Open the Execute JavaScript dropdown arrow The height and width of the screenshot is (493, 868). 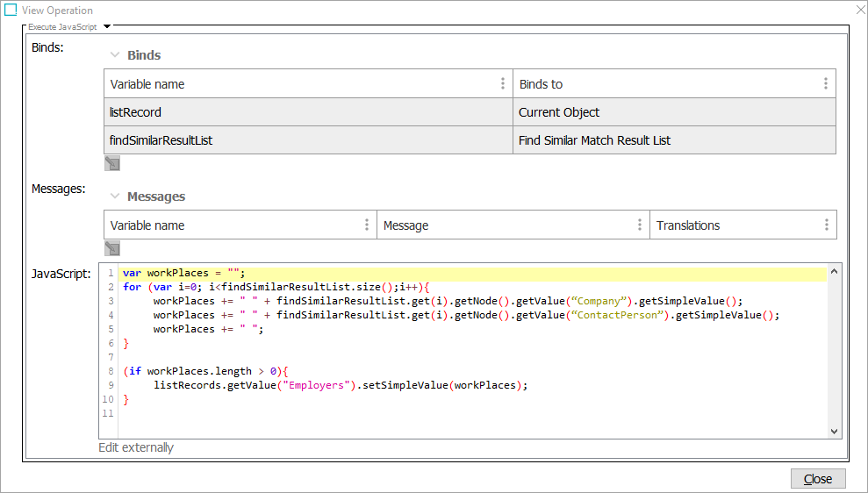pyautogui.click(x=106, y=27)
